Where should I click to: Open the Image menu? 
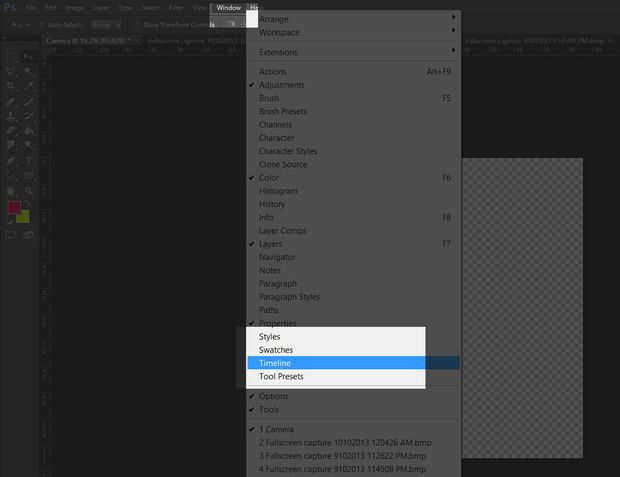74,8
